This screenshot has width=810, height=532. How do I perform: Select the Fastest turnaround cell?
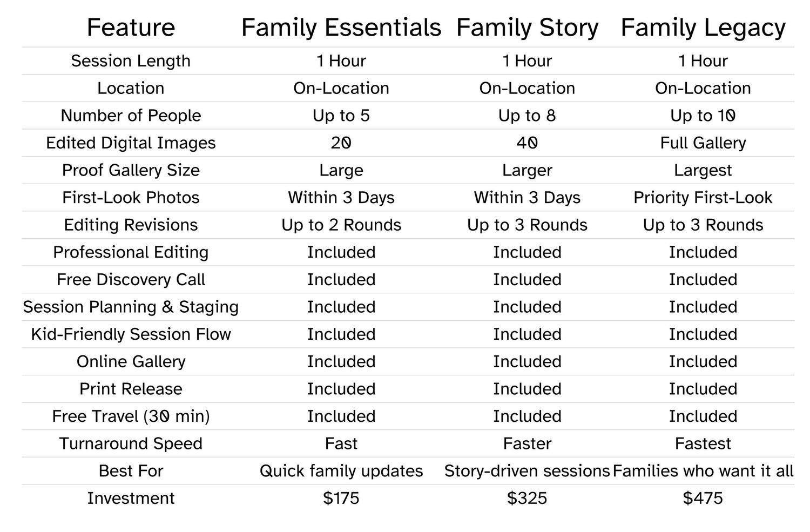click(x=703, y=443)
